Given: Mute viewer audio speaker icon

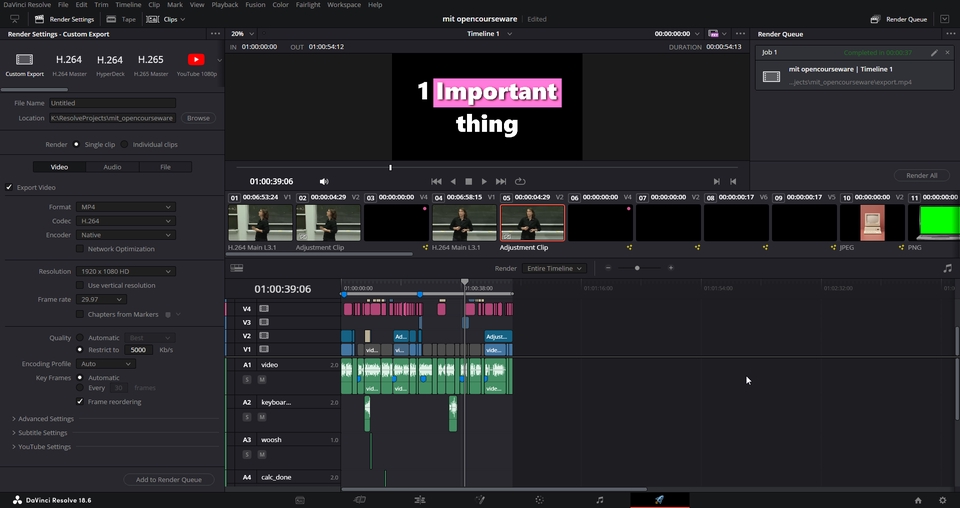Looking at the screenshot, I should tap(324, 181).
